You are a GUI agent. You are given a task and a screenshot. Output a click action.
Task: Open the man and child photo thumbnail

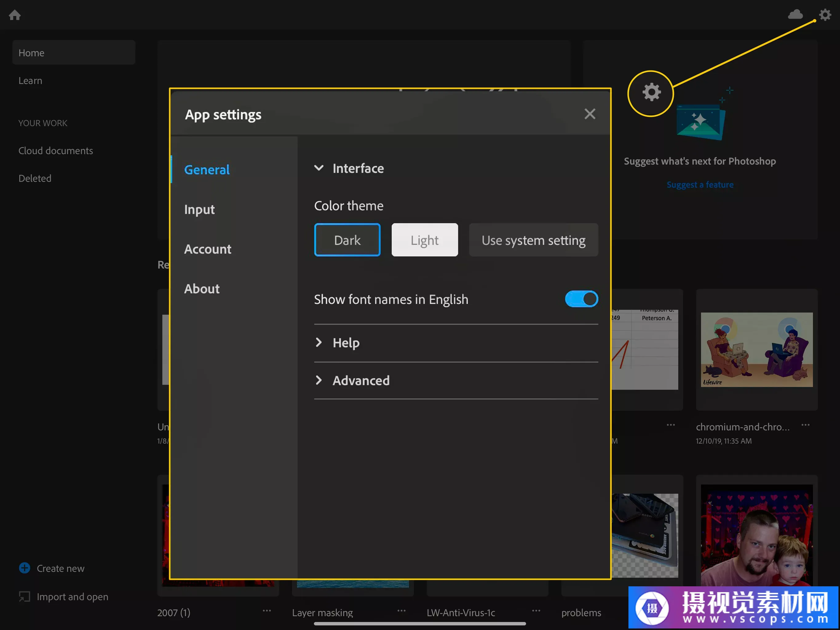pyautogui.click(x=756, y=535)
